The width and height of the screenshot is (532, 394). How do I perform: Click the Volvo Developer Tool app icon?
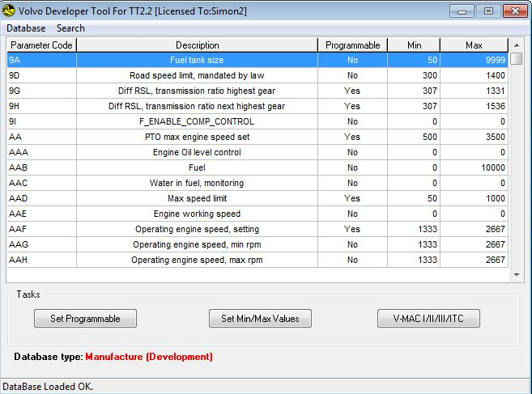pos(9,11)
